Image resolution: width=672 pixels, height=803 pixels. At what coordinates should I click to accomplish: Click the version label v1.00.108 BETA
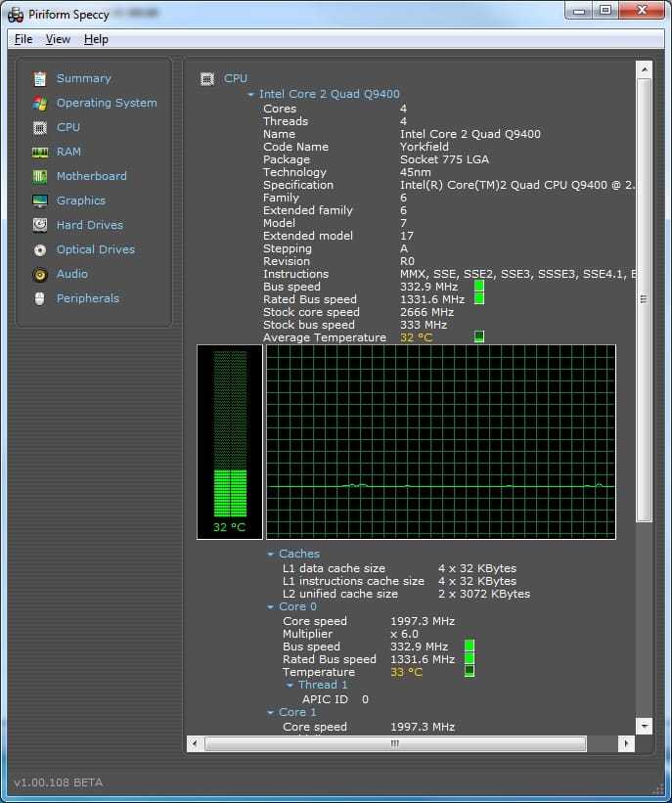pyautogui.click(x=58, y=782)
